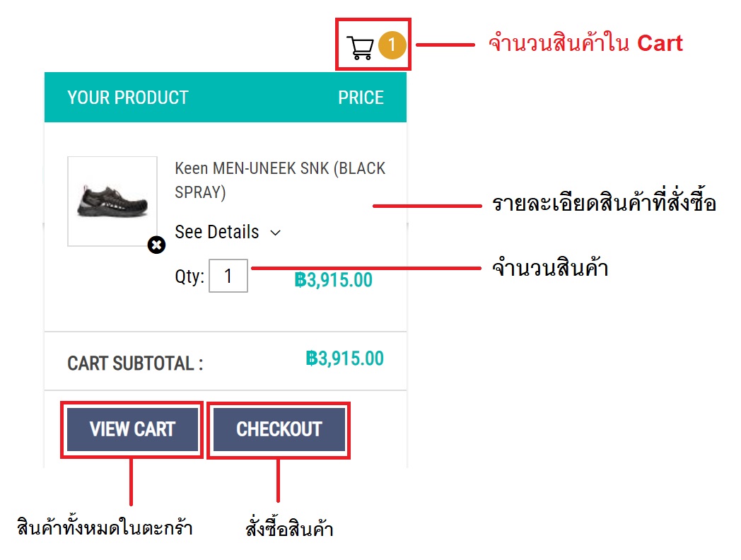
Task: Remove the Keen shoe from cart
Action: (156, 245)
